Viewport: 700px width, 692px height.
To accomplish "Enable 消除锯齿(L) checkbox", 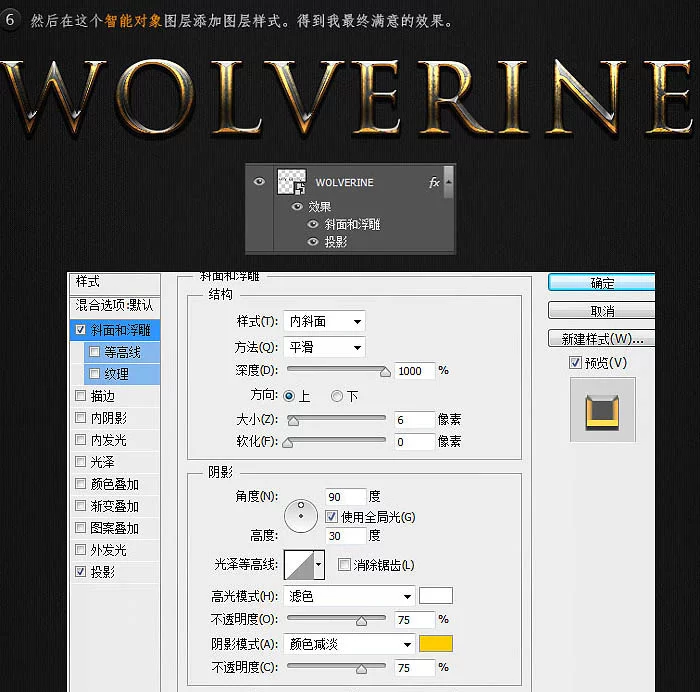I will coord(344,564).
